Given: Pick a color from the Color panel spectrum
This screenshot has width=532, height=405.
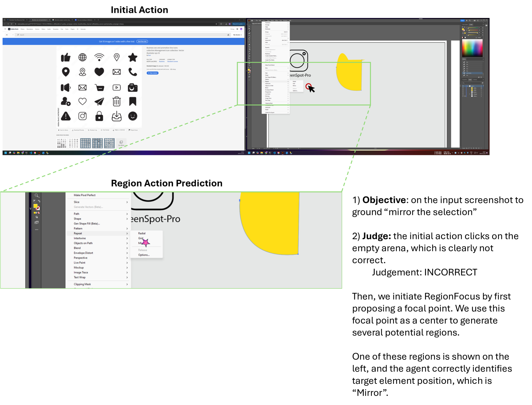Looking at the screenshot, I should tap(472, 48).
